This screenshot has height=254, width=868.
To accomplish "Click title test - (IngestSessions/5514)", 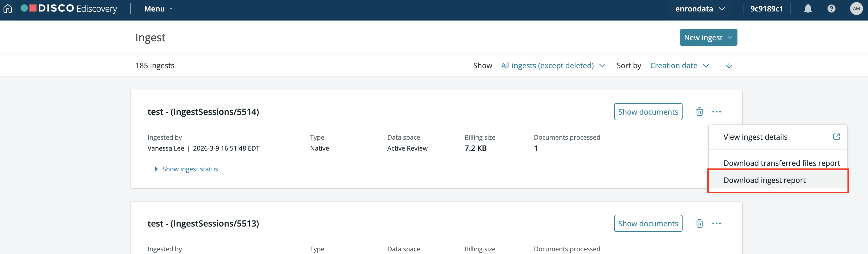I will pos(203,111).
